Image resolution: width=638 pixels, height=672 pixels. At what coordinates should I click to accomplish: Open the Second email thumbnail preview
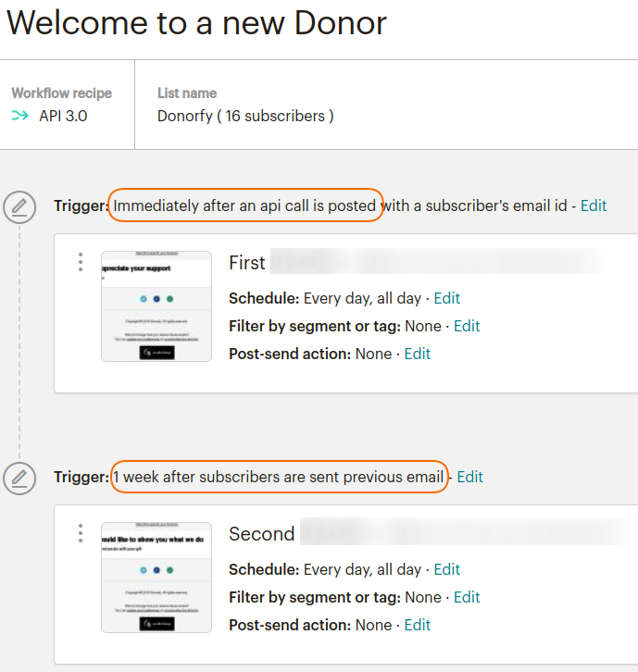[x=156, y=578]
